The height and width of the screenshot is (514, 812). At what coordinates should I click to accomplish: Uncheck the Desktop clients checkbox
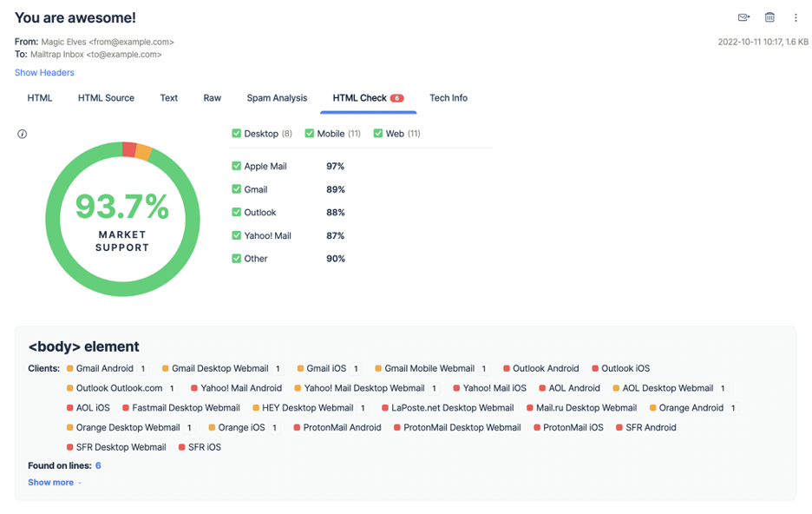pyautogui.click(x=237, y=134)
